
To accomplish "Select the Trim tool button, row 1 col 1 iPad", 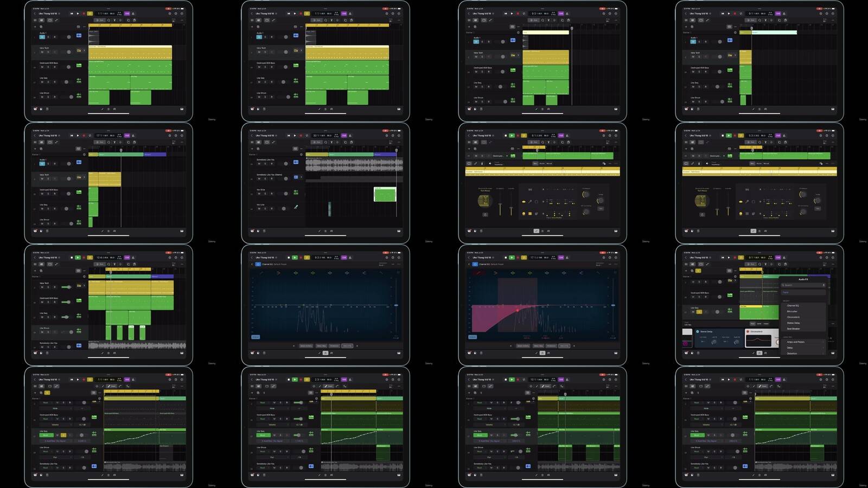I will [100, 20].
